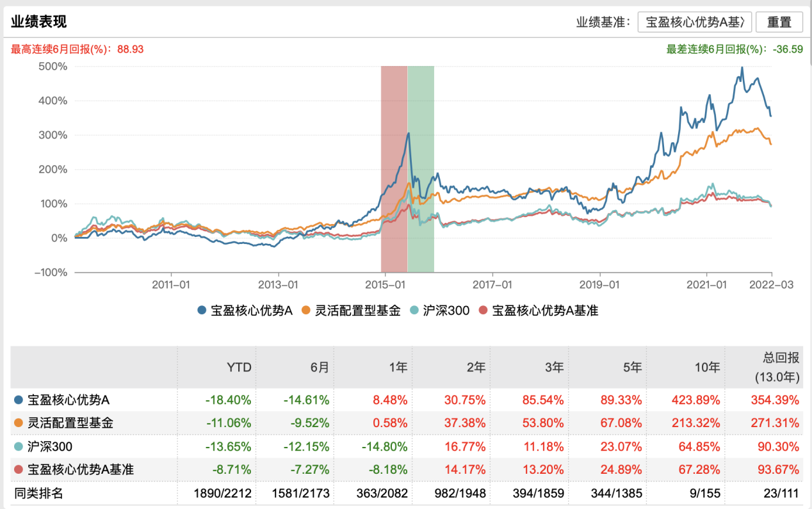Select the 6月 column header
Image resolution: width=812 pixels, height=509 pixels.
point(320,368)
